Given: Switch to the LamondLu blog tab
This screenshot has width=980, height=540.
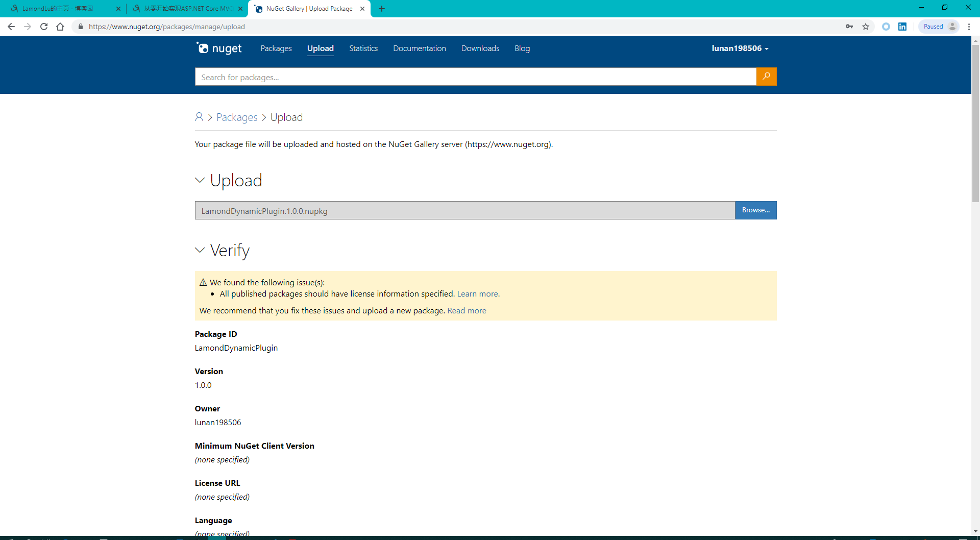Looking at the screenshot, I should [61, 9].
